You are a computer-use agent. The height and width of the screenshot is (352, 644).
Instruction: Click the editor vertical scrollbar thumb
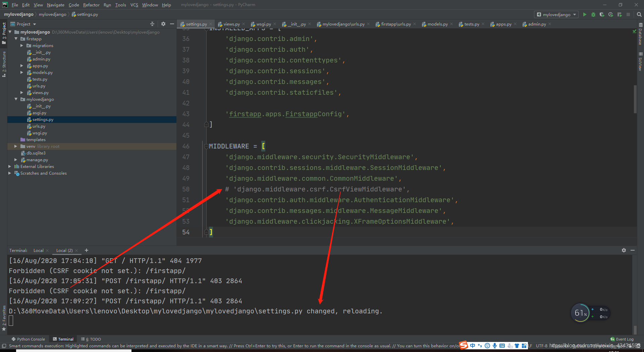click(635, 99)
